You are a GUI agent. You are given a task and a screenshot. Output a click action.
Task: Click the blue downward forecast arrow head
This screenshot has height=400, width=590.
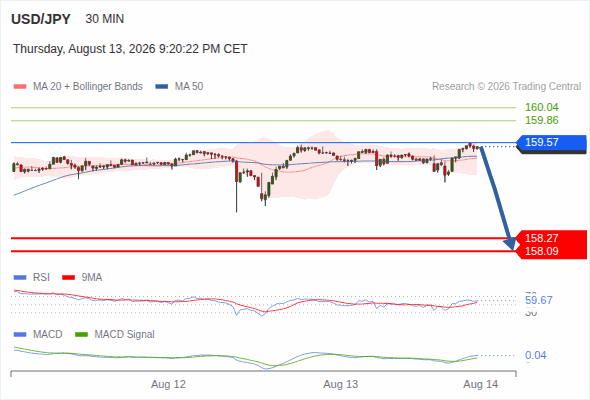click(x=511, y=244)
